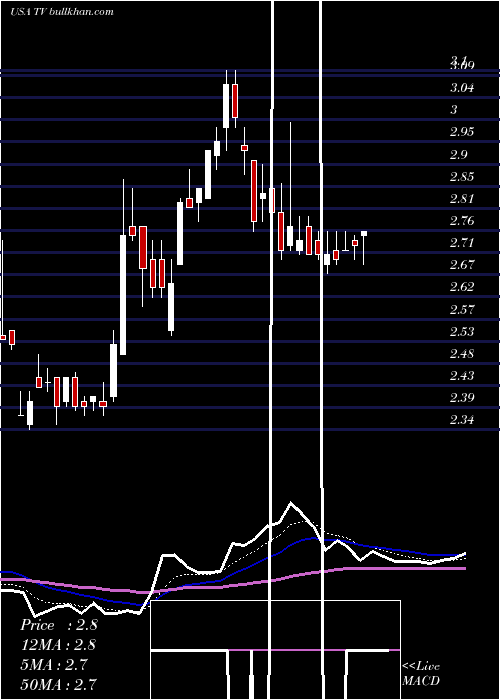Click the 2.57 price axis label
Screen dimensions: 500x700
pos(462,309)
